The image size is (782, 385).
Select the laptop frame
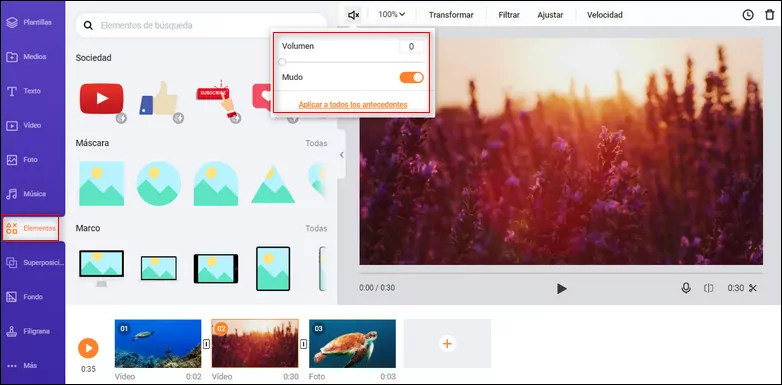click(x=159, y=268)
